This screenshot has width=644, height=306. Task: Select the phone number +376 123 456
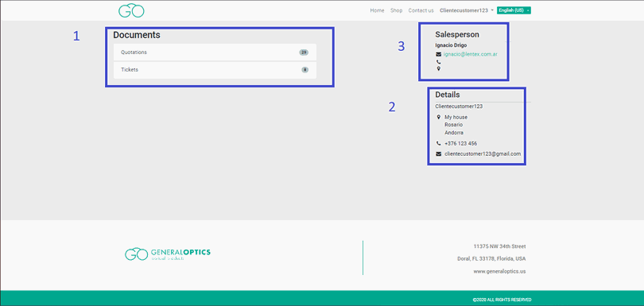point(461,143)
